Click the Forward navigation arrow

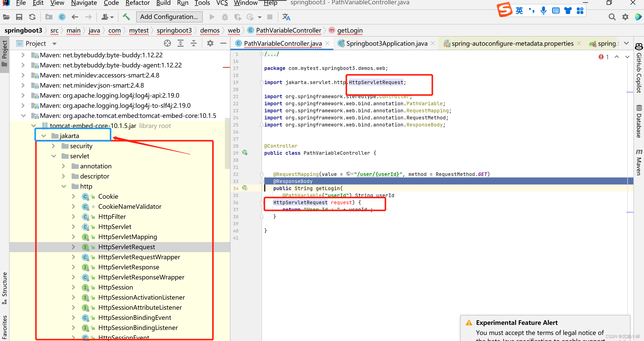click(x=88, y=17)
